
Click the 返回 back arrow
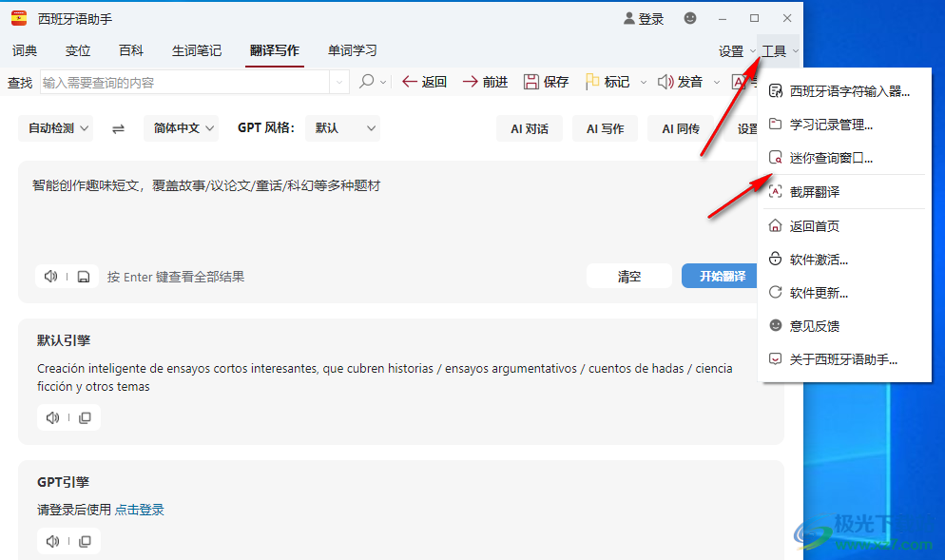click(424, 82)
